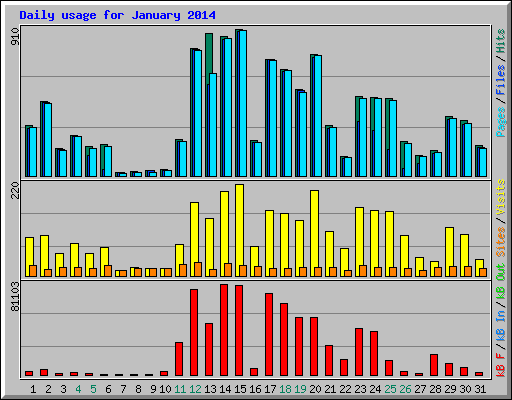Click the 'Hits' legend label
Image resolution: width=512 pixels, height=400 pixels.
point(500,41)
